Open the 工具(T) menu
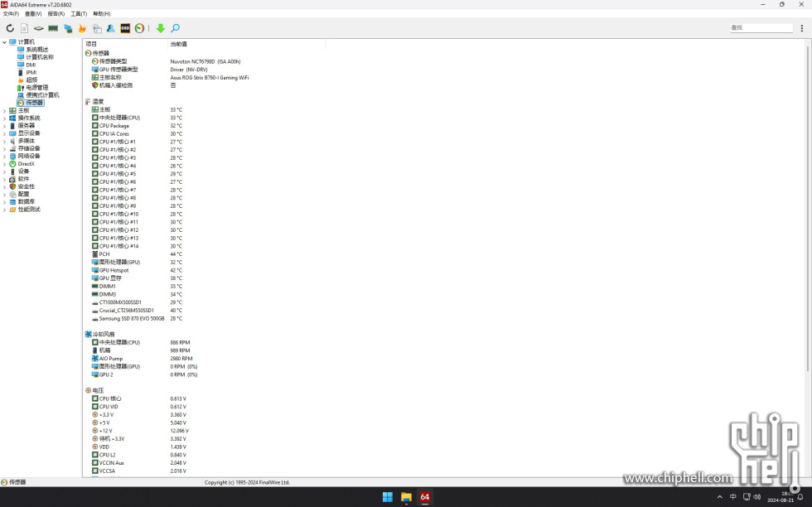Viewport: 812px width, 507px height. tap(79, 14)
